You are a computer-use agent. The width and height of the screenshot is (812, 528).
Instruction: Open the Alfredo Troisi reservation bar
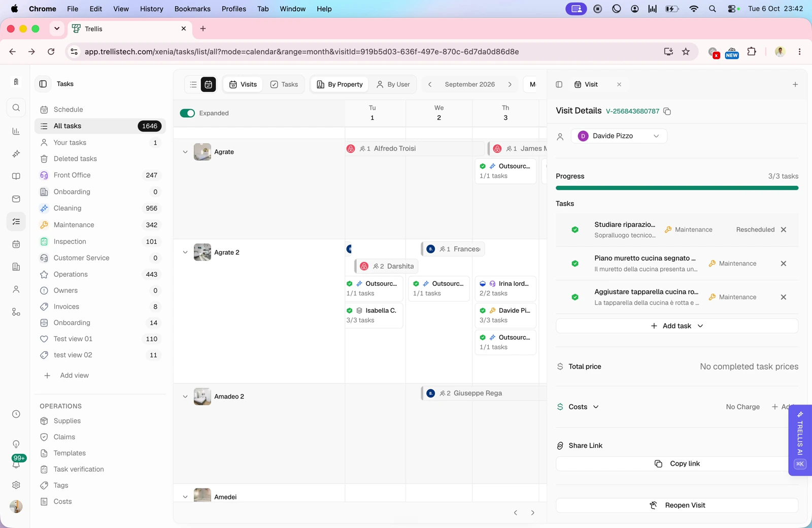(x=416, y=149)
